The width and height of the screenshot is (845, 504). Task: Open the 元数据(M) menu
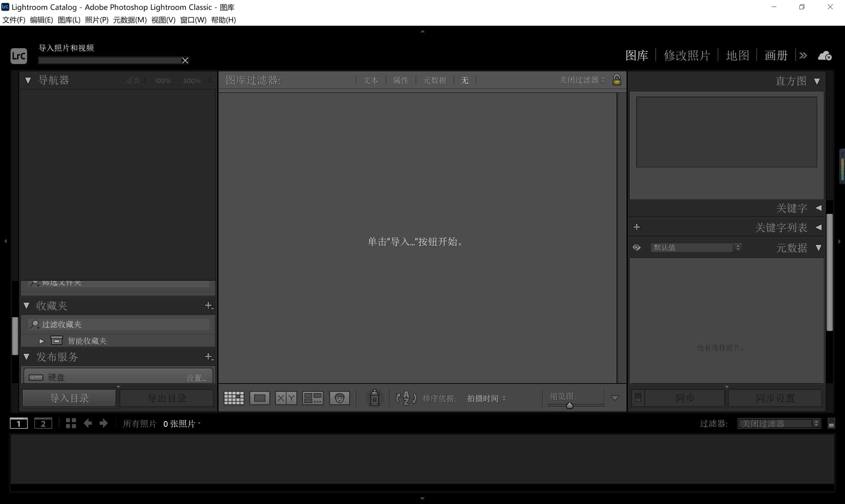tap(129, 20)
